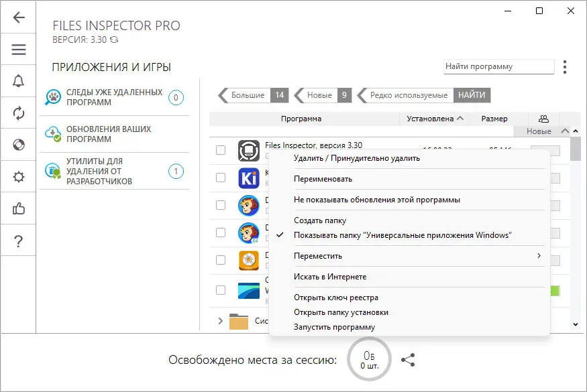
Task: Click the Files Inspector program icon
Action: [x=249, y=150]
